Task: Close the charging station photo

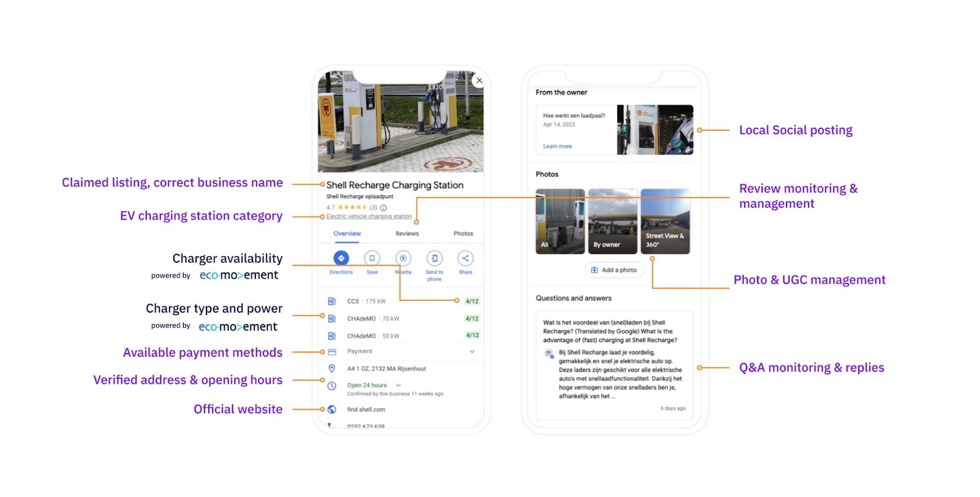Action: (479, 80)
